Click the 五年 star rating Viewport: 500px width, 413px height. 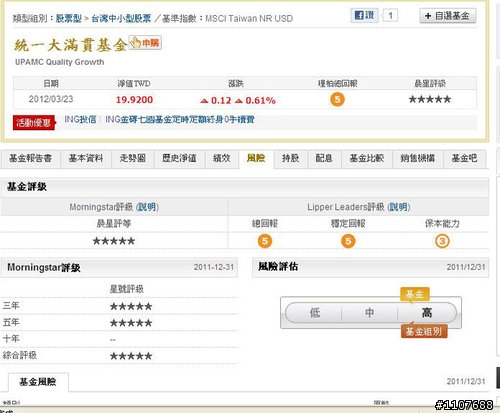click(131, 323)
